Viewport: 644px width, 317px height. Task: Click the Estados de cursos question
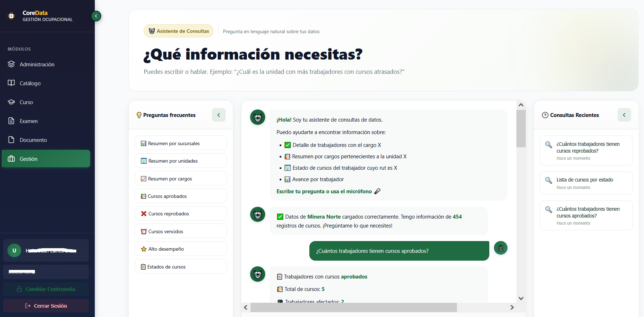pyautogui.click(x=181, y=267)
